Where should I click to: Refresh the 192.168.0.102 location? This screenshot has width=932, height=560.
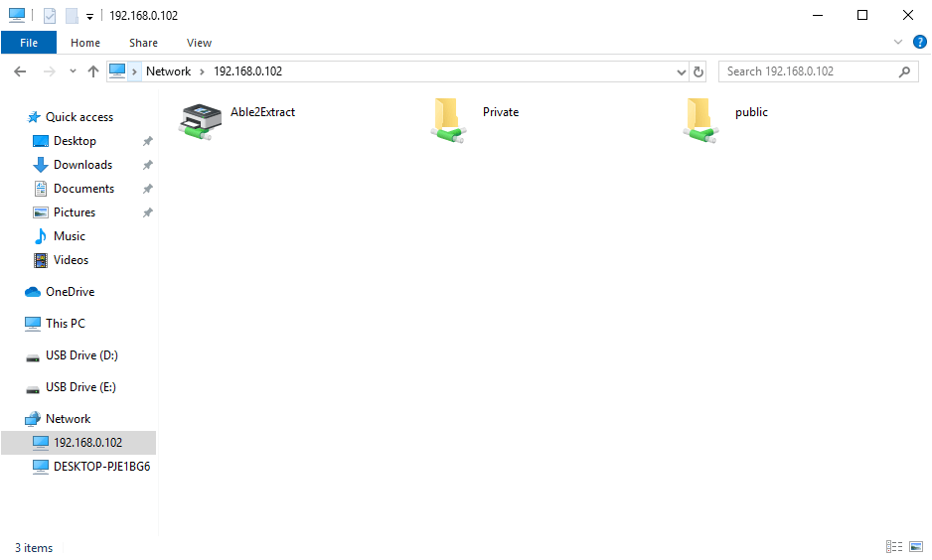coord(699,71)
